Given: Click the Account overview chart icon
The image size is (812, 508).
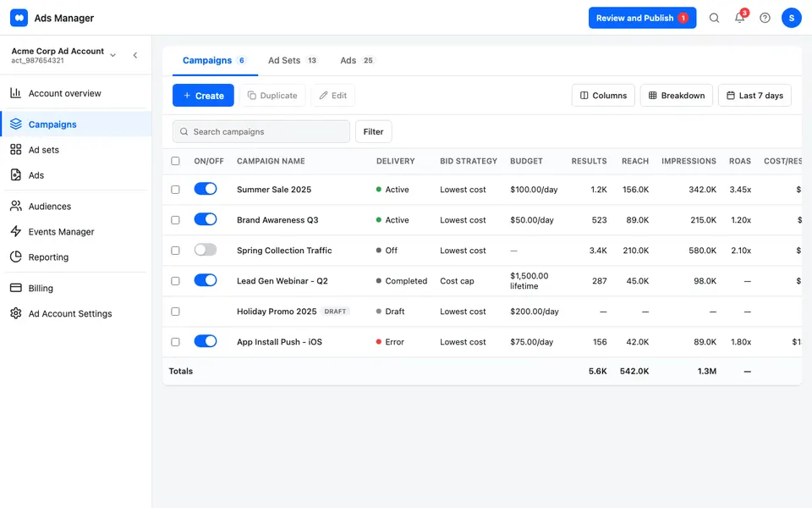Looking at the screenshot, I should (x=16, y=93).
